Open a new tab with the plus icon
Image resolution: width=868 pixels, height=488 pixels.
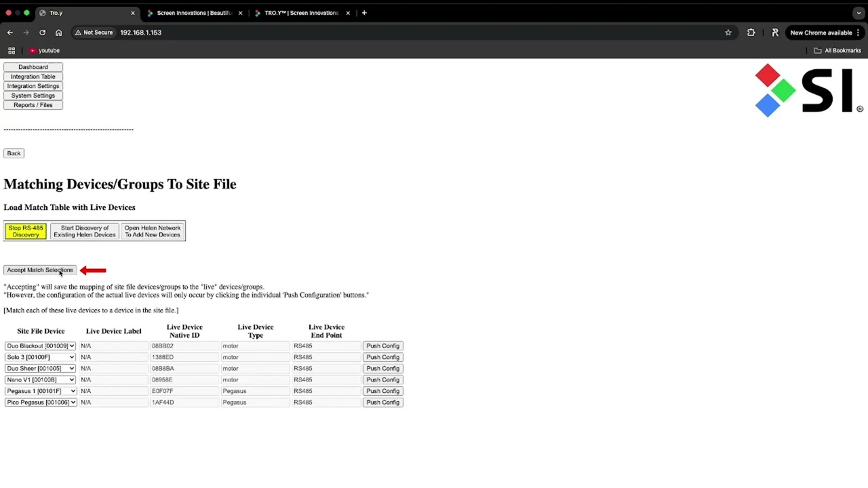click(x=364, y=13)
